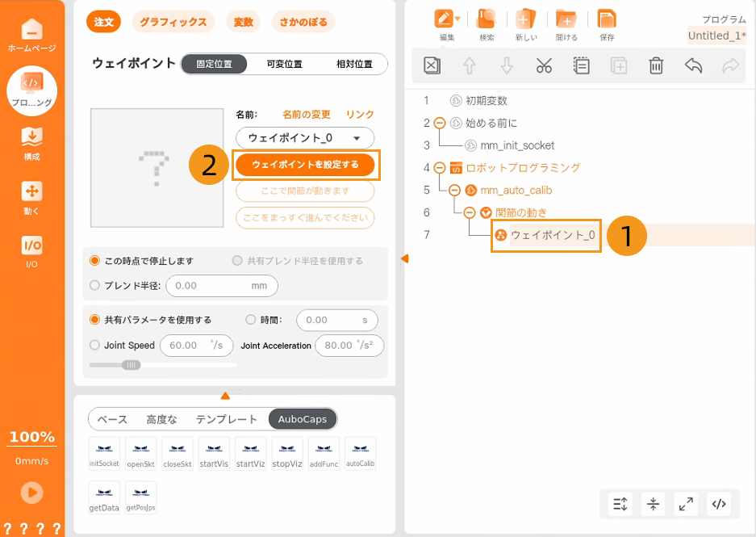Click the scissors cut icon in toolbar
Image resolution: width=756 pixels, height=537 pixels.
point(544,66)
